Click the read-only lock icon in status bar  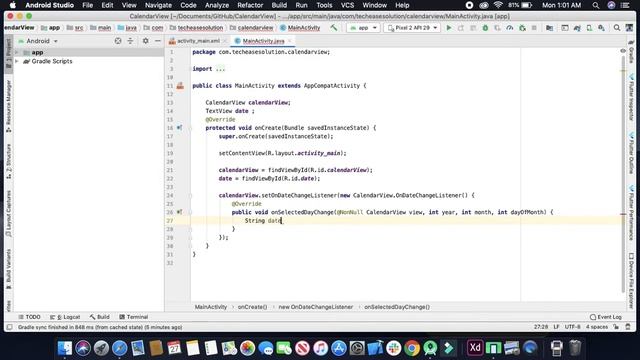(616, 327)
